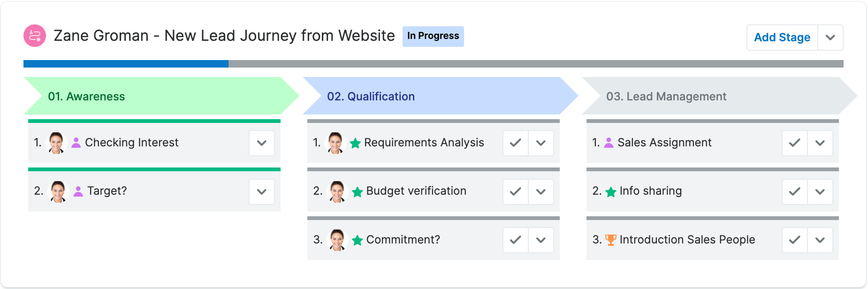
Task: Click the blue portion of progress bar
Action: 126,64
